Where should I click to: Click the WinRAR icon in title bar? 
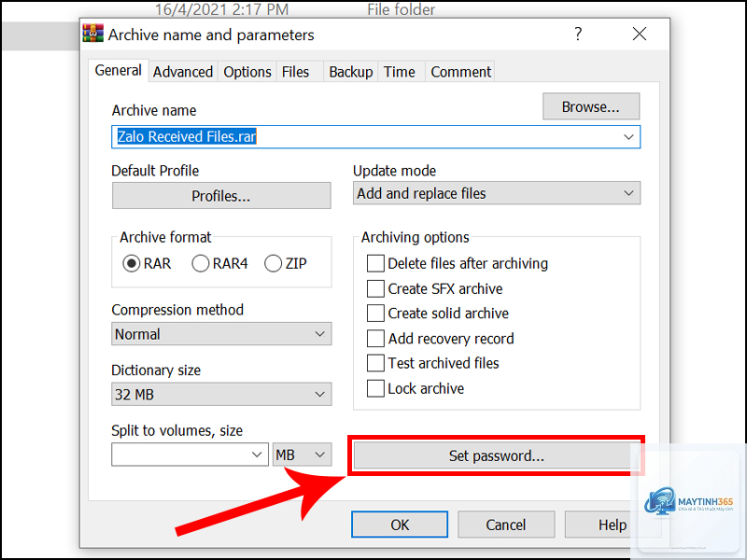coord(92,34)
